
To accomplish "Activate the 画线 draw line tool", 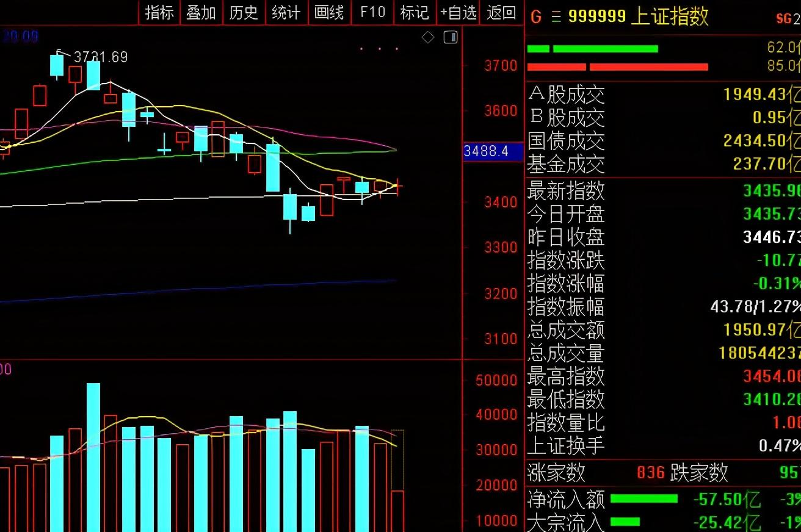I will [x=329, y=12].
